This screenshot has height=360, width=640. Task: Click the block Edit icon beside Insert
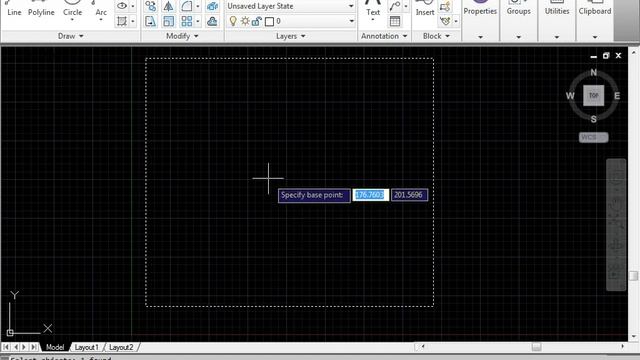(x=445, y=6)
